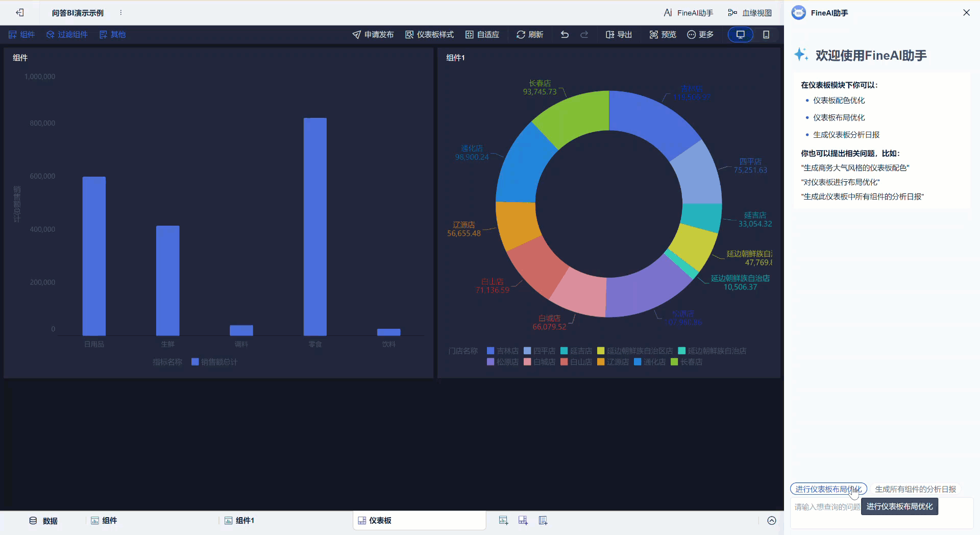980x535 pixels.
Task: Open the vertical dots menu beside 问答BI演示示例
Action: pyautogui.click(x=121, y=13)
